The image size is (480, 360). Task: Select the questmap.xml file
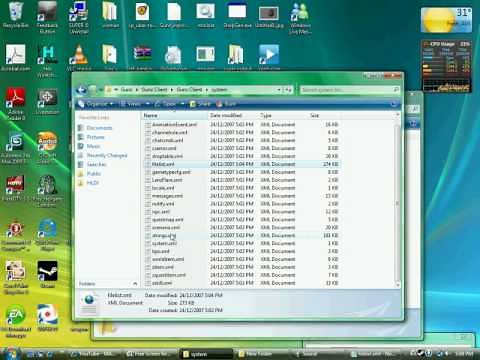pos(242,220)
